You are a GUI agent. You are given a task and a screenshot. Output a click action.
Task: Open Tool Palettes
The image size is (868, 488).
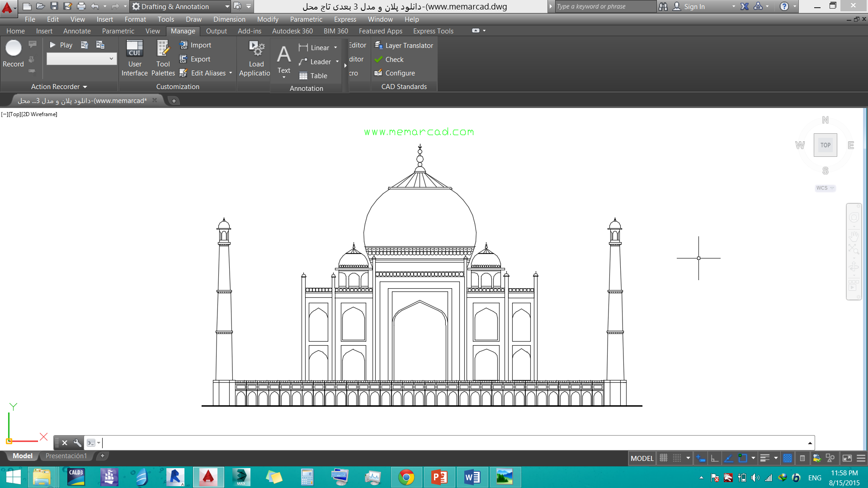163,58
